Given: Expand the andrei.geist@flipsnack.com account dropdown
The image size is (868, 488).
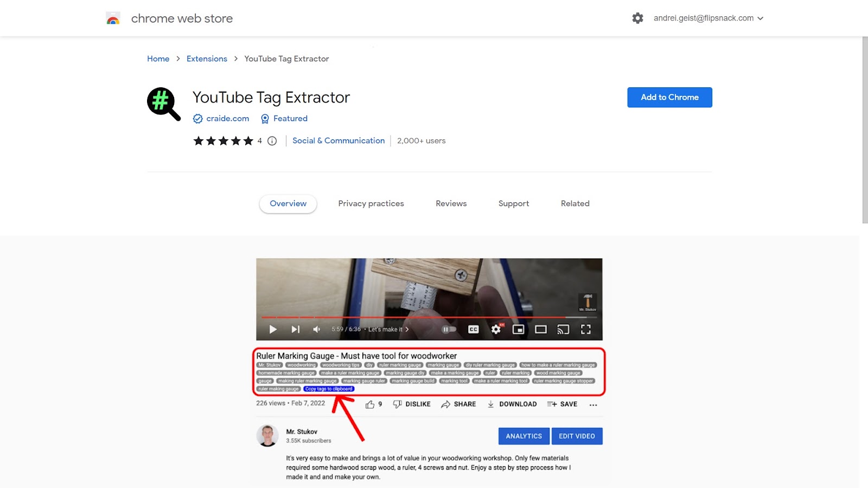Looking at the screenshot, I should tap(709, 18).
